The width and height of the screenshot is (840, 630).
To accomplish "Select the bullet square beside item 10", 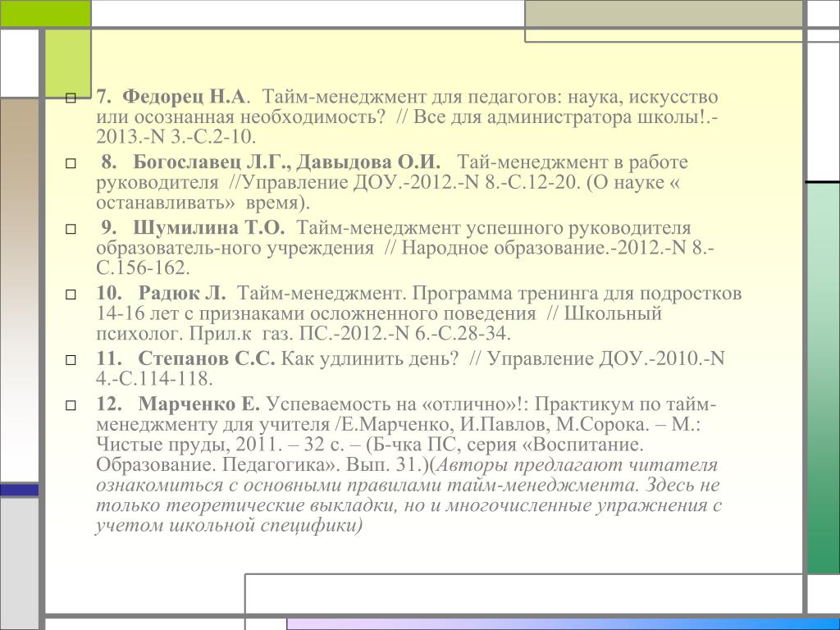I will click(71, 294).
